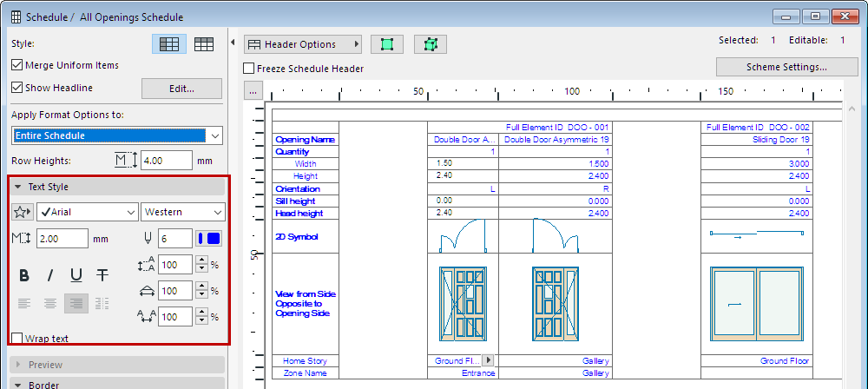Open the Arial font dropdown
This screenshot has width=868, height=389.
[x=88, y=213]
